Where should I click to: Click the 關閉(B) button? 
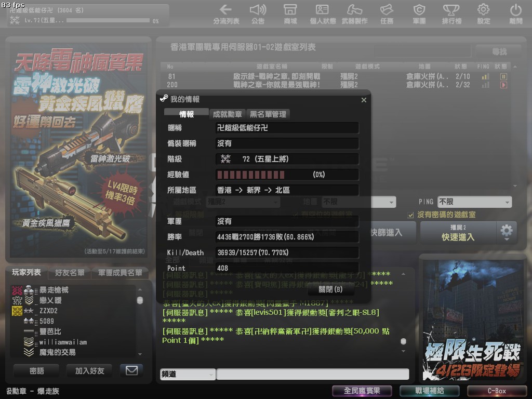(330, 289)
